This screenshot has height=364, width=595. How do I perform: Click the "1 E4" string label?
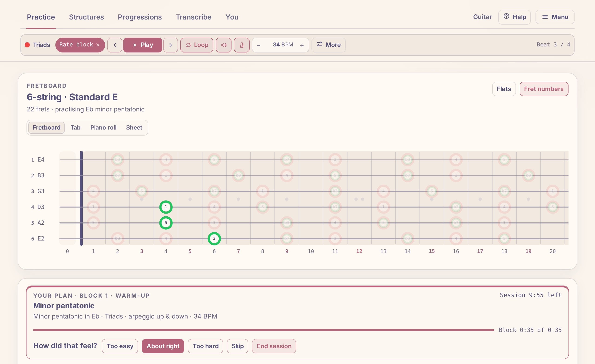coord(38,160)
